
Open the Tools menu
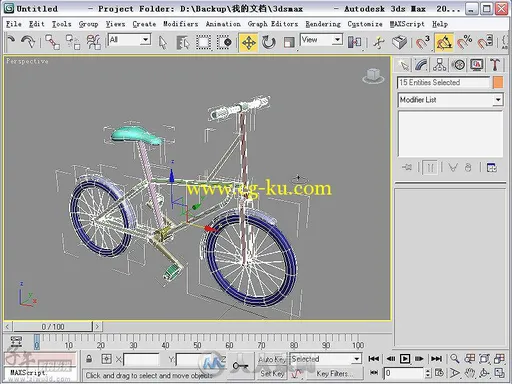61,24
